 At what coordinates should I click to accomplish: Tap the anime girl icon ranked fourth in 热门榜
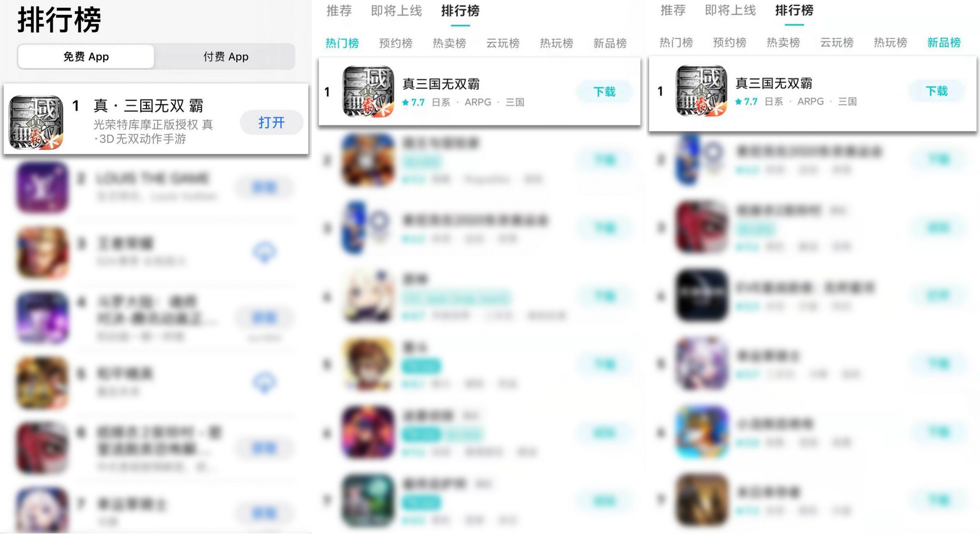368,296
